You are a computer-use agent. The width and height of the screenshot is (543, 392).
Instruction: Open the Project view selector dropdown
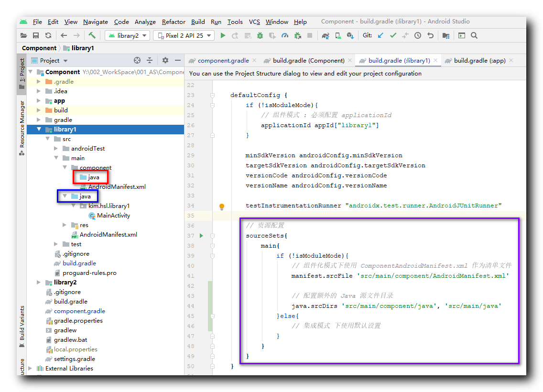click(x=49, y=61)
